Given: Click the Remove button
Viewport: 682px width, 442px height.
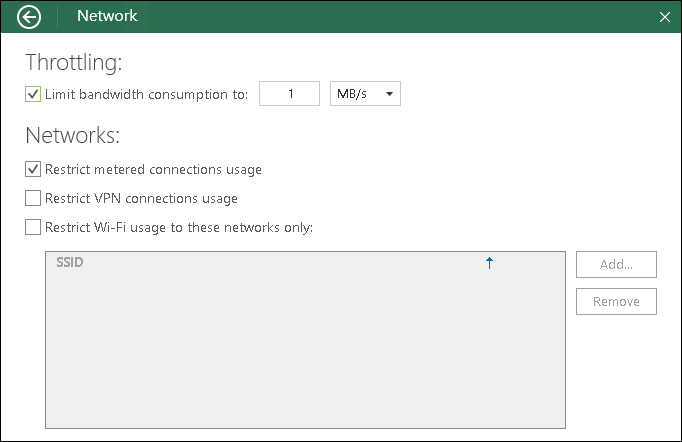Looking at the screenshot, I should click(x=616, y=301).
